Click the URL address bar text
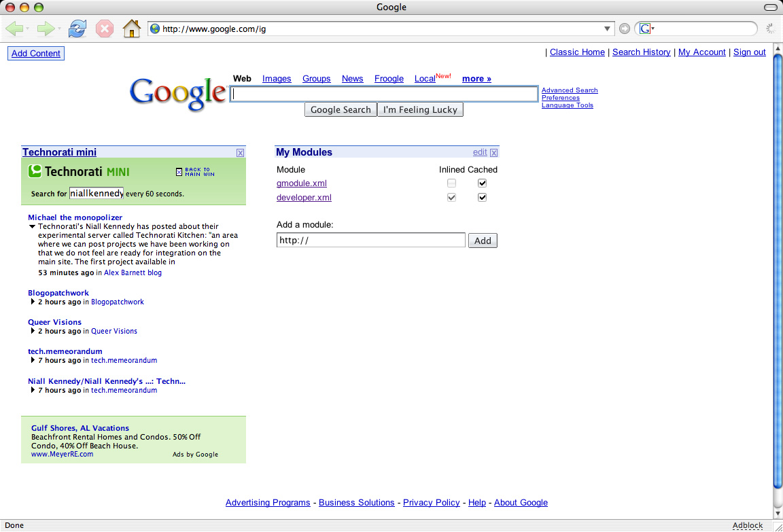 [214, 29]
